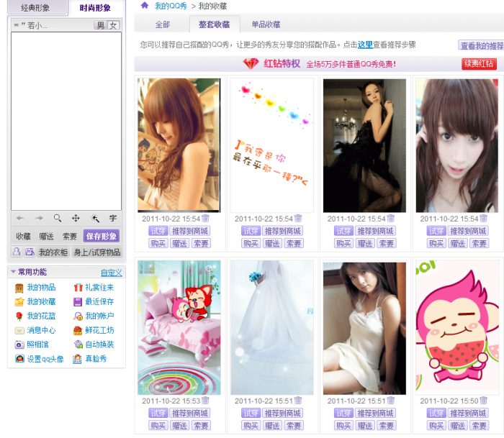Click trash icon on 2011-10-22 15:50 item
The height and width of the screenshot is (438, 504).
pos(483,401)
